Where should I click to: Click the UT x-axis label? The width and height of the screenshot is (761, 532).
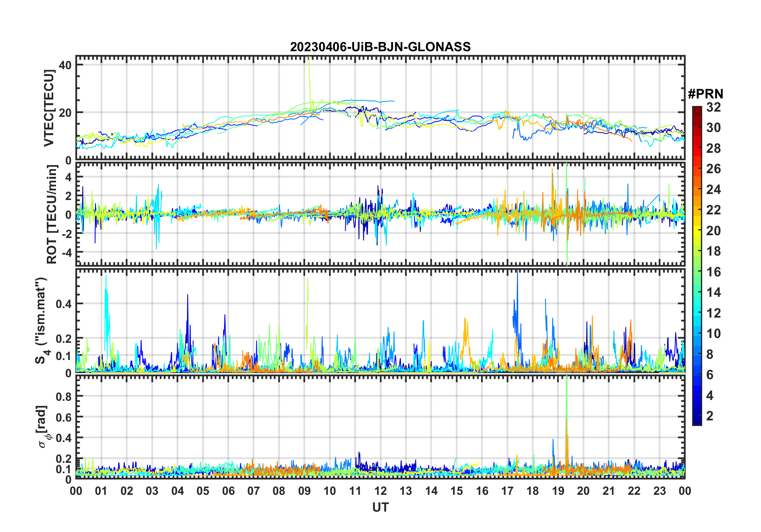[x=380, y=508]
